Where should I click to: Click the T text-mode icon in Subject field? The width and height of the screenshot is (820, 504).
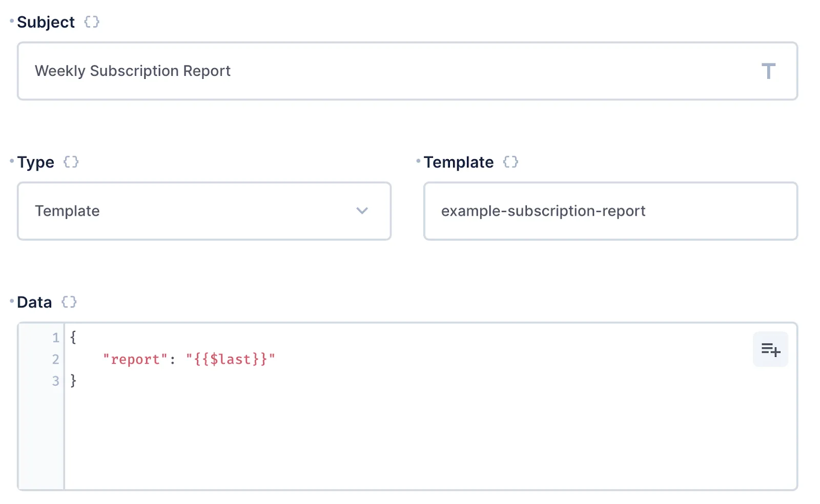click(769, 71)
